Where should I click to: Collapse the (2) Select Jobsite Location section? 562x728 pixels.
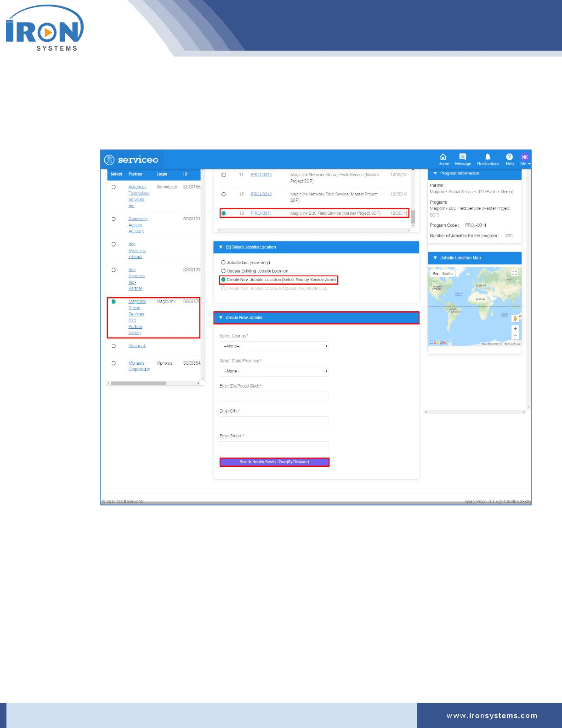click(221, 247)
